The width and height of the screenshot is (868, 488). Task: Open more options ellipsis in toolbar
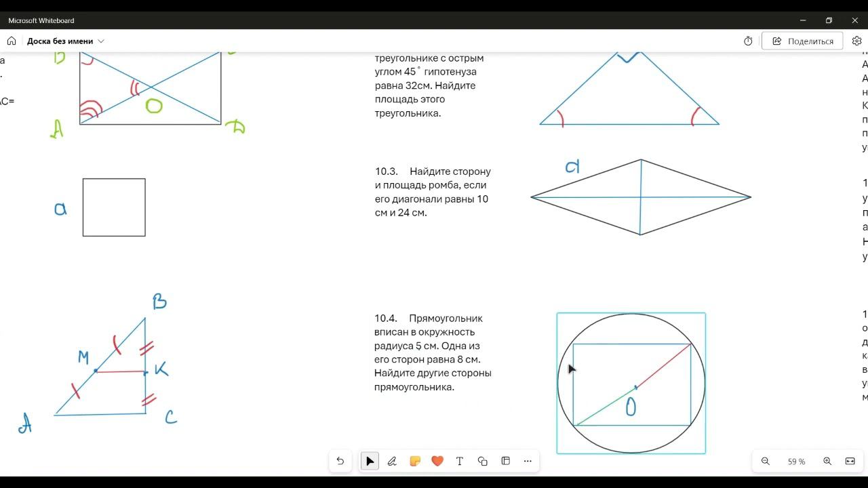click(x=528, y=461)
